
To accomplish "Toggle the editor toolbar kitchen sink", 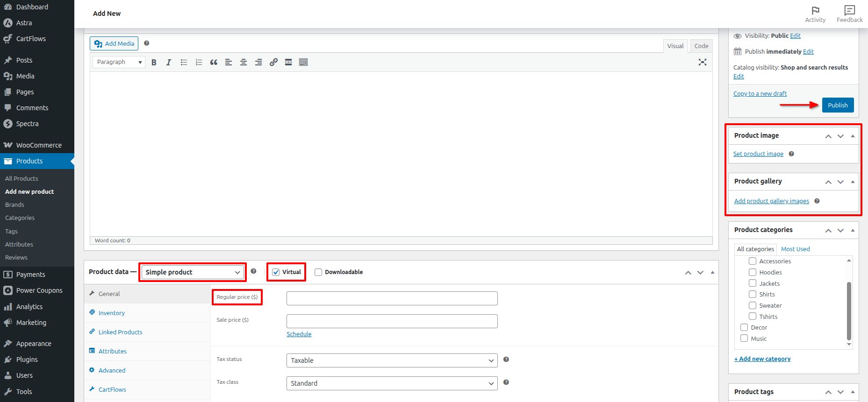I will coord(303,62).
